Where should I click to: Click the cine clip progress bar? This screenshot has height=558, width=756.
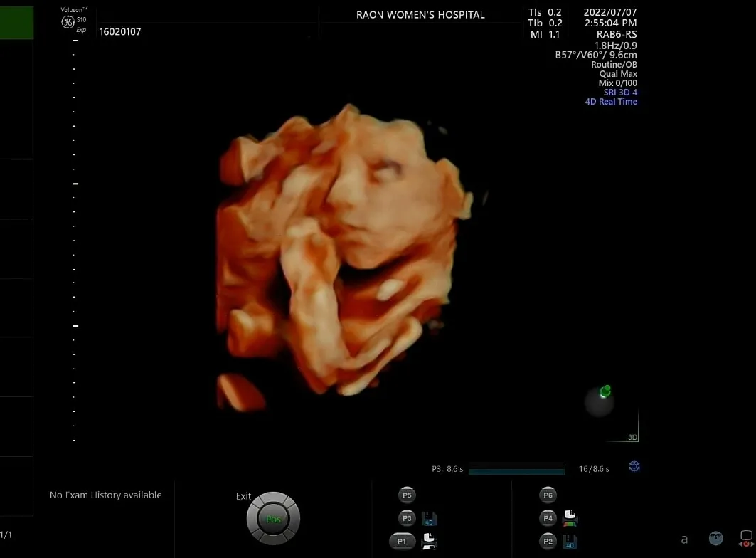517,469
